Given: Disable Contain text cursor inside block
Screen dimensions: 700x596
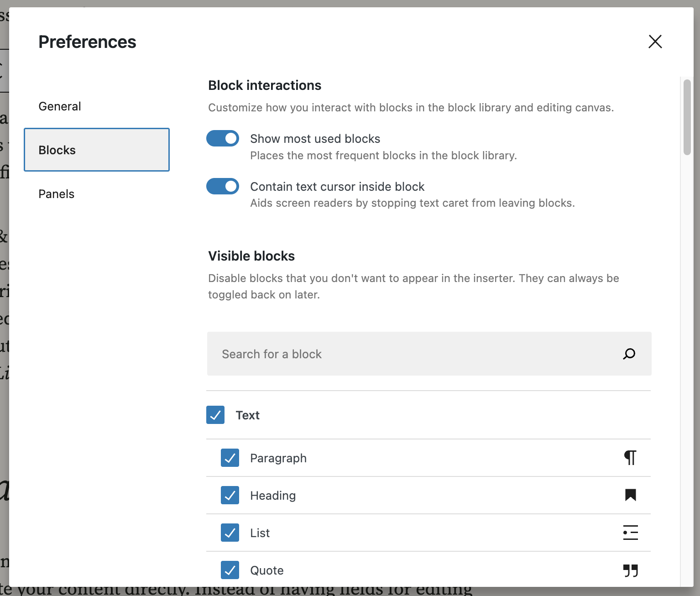Looking at the screenshot, I should pos(223,186).
